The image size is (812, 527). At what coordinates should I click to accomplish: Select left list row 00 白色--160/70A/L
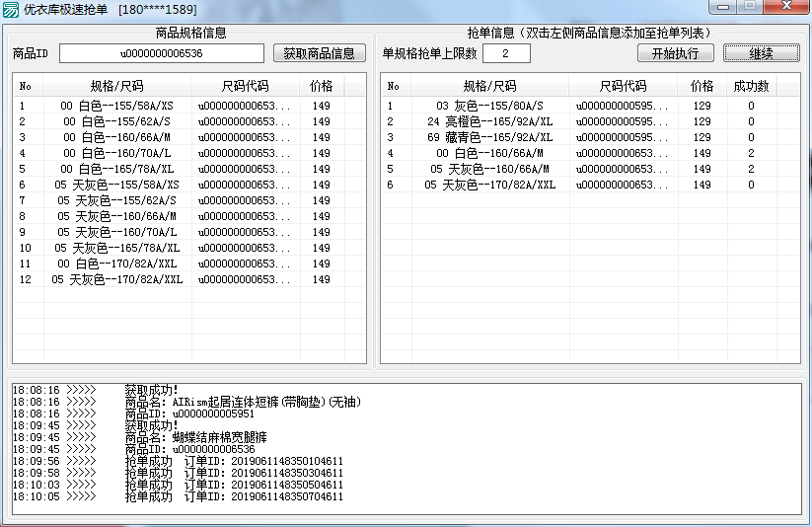click(189, 153)
